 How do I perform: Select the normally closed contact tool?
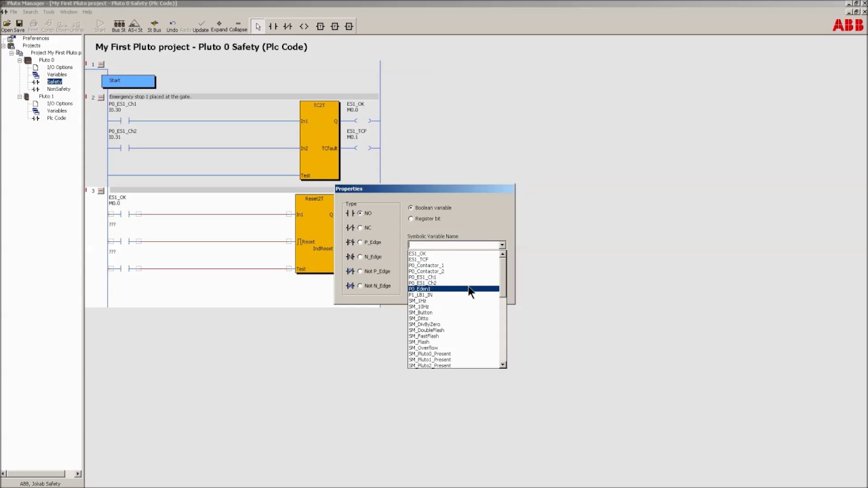tap(288, 26)
